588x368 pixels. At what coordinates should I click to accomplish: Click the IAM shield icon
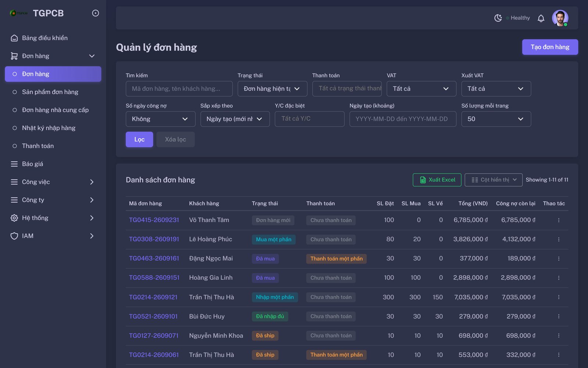click(x=14, y=236)
